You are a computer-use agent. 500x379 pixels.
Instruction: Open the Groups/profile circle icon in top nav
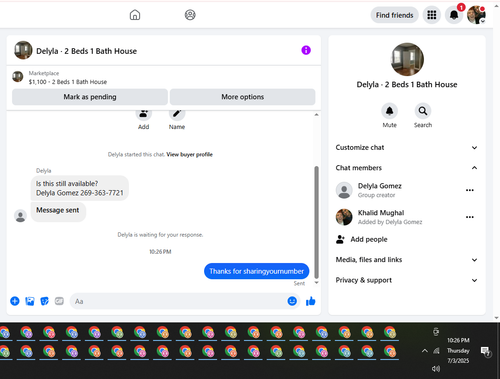[190, 15]
